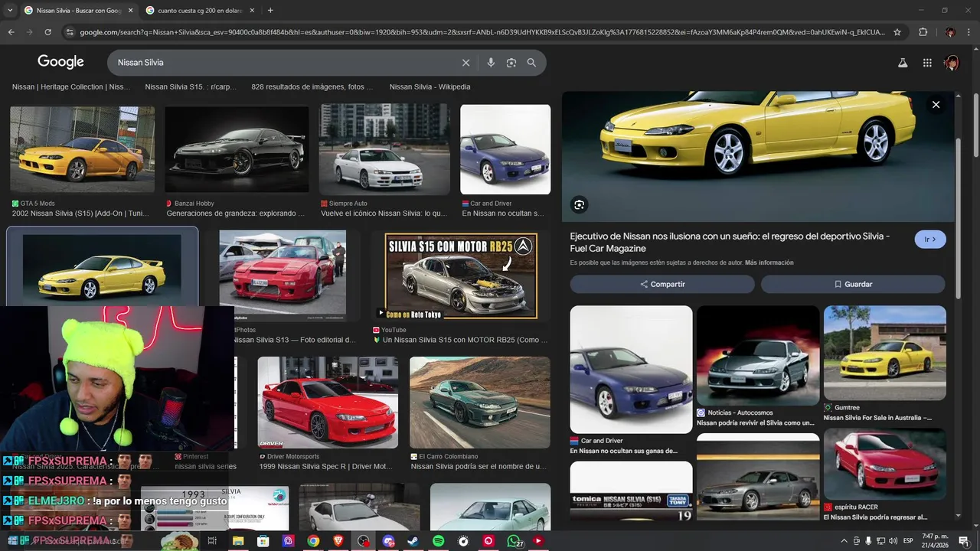Open the Driver Motorsports red Silvia thumbnail

click(x=328, y=403)
